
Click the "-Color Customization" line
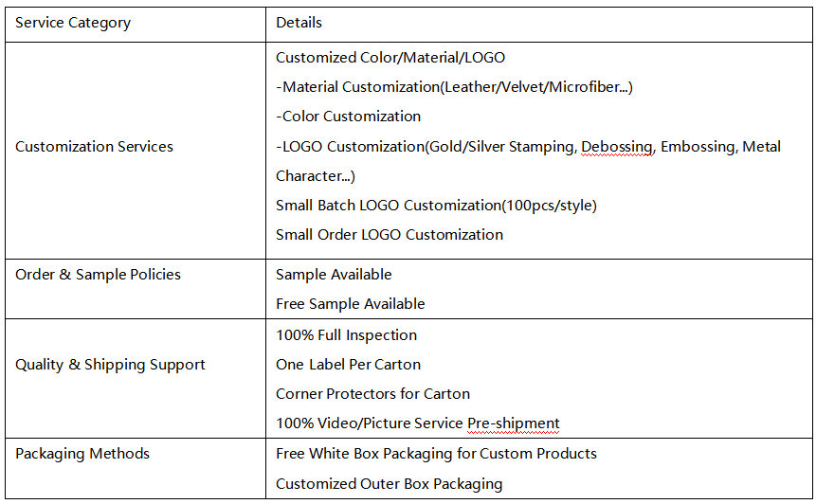tap(348, 117)
